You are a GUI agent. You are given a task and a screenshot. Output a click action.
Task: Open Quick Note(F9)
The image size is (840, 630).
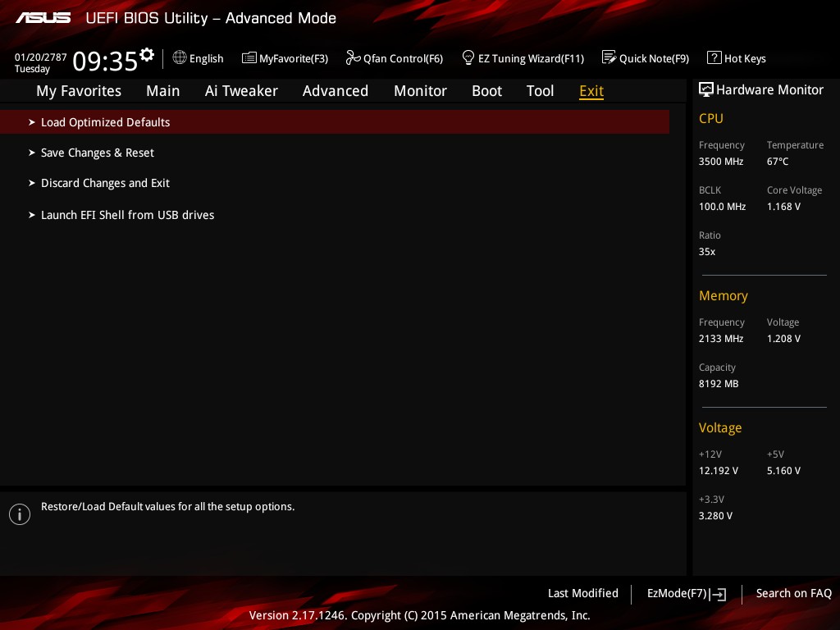[x=654, y=58]
